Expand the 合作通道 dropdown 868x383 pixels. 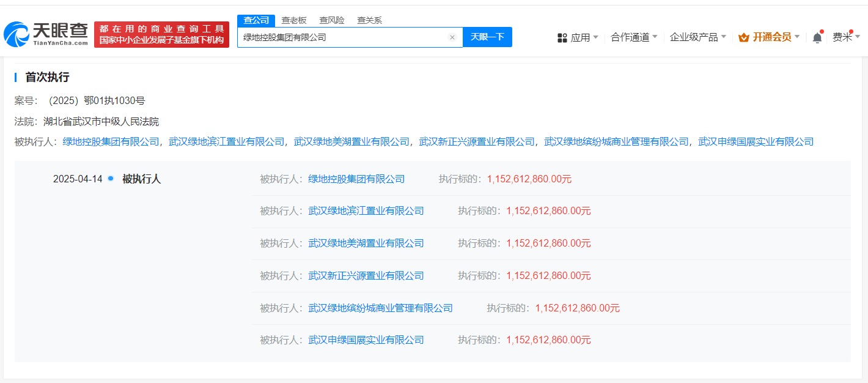pos(634,37)
